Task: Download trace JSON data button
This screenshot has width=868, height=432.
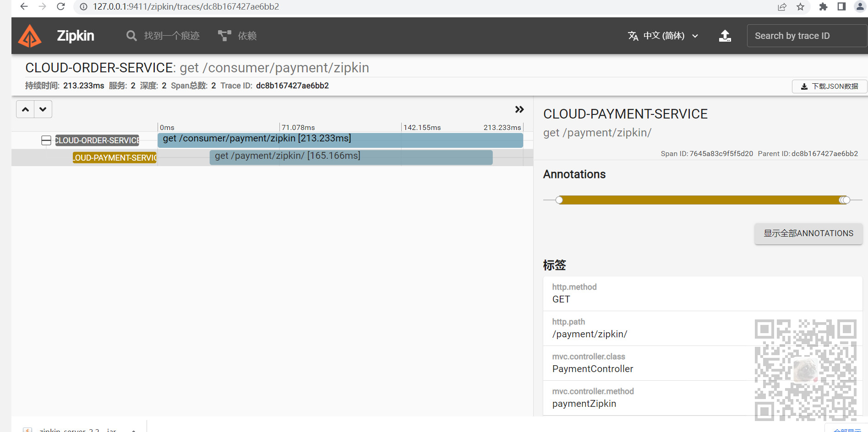Action: click(x=829, y=86)
